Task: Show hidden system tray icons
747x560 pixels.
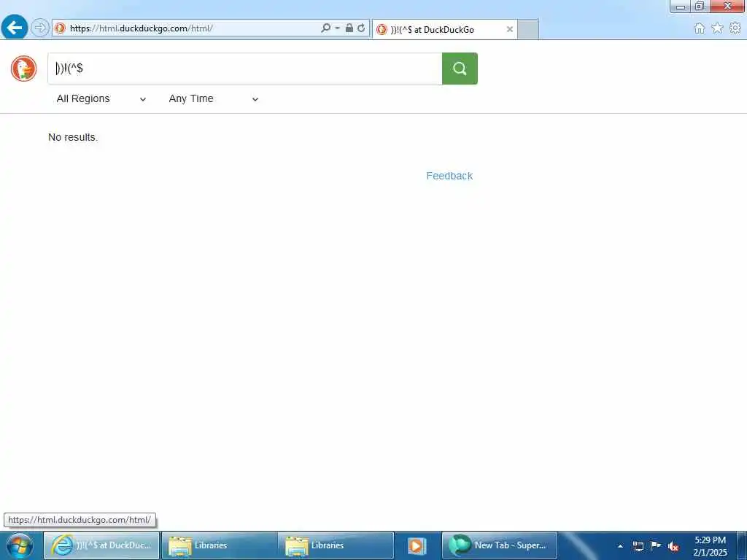Action: click(620, 546)
